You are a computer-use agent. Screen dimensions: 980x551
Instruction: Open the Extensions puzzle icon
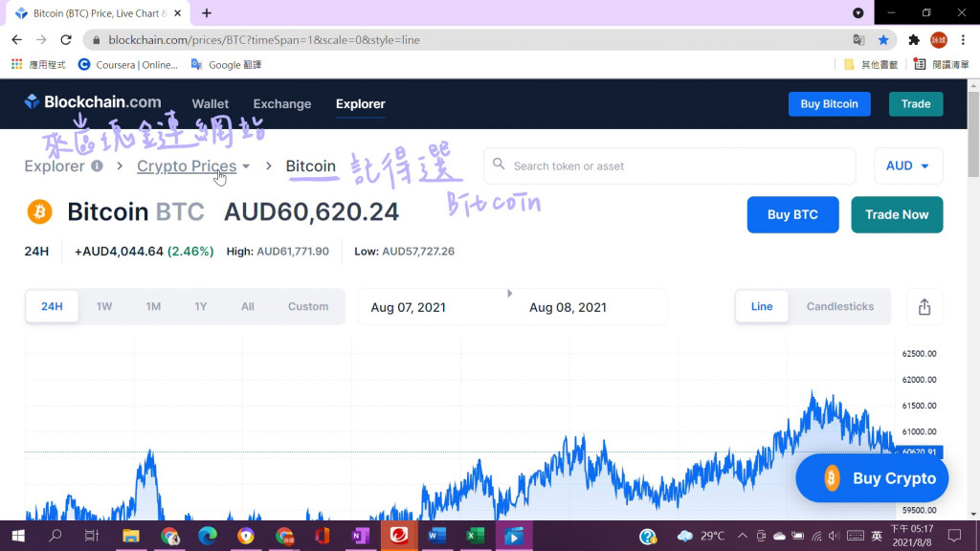tap(914, 40)
